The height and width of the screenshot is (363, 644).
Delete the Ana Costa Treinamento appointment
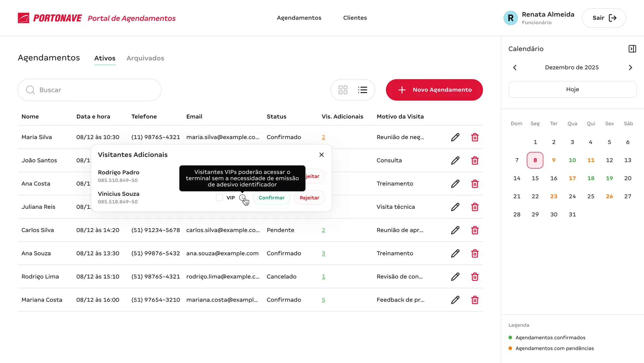tap(475, 184)
